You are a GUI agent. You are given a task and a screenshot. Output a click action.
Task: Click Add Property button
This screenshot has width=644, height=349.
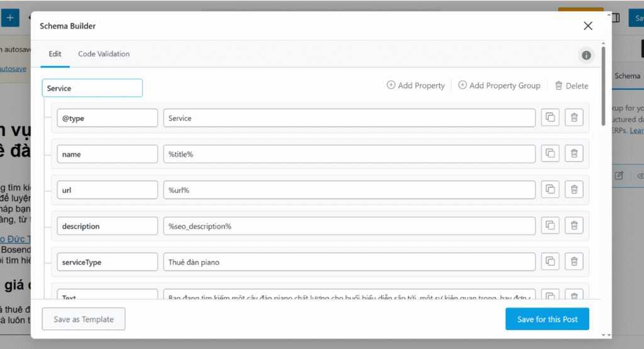(416, 86)
